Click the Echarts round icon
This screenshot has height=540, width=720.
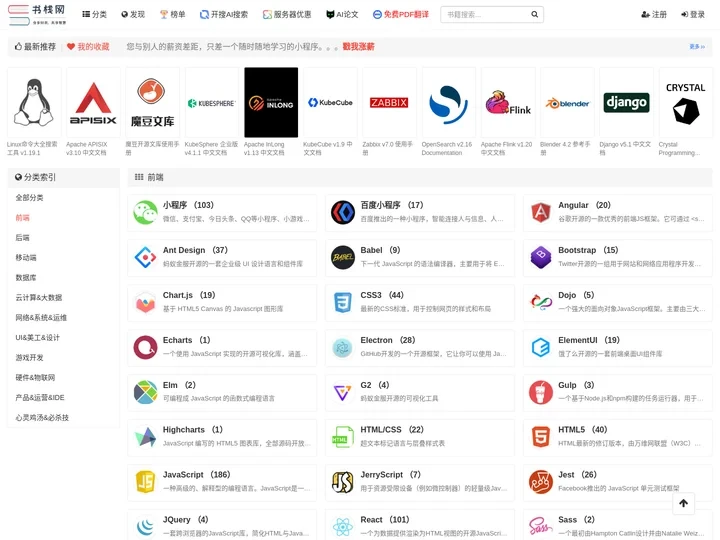coord(146,348)
